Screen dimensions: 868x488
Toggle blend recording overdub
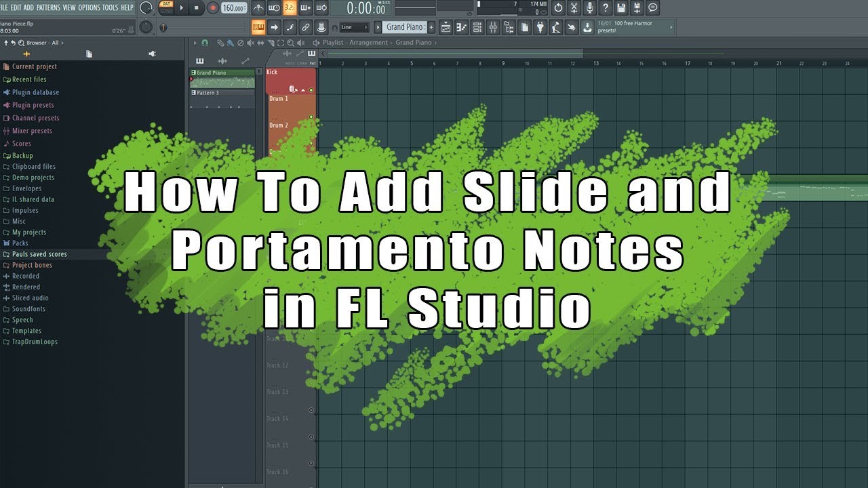306,8
